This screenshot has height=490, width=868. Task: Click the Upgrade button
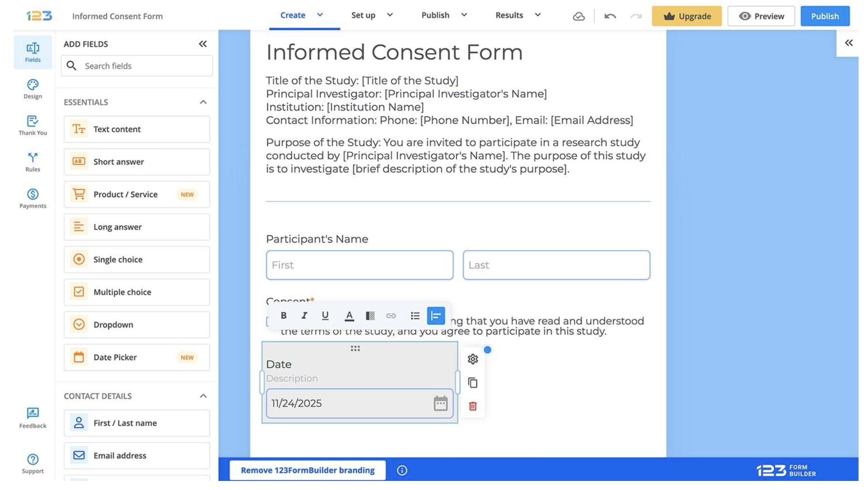(686, 16)
